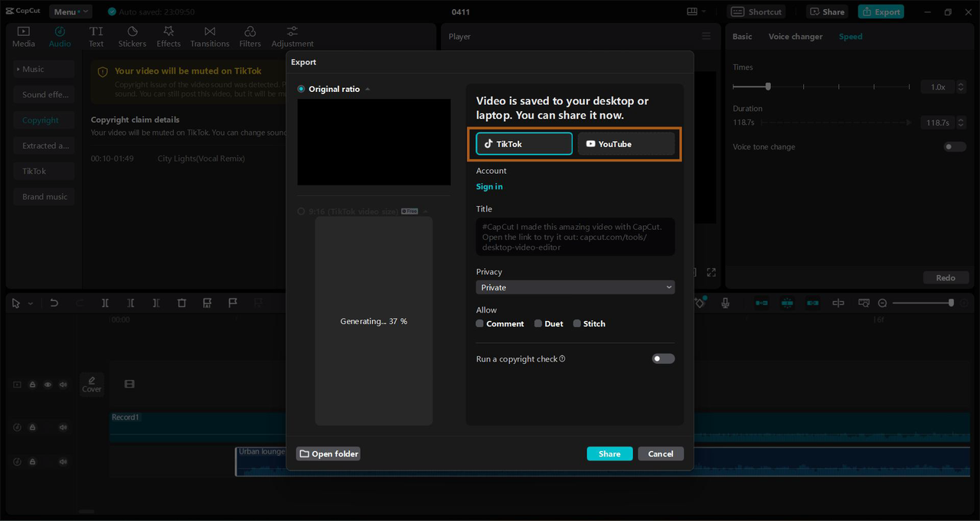Click the Delete trash icon
The width and height of the screenshot is (980, 521).
click(x=181, y=303)
